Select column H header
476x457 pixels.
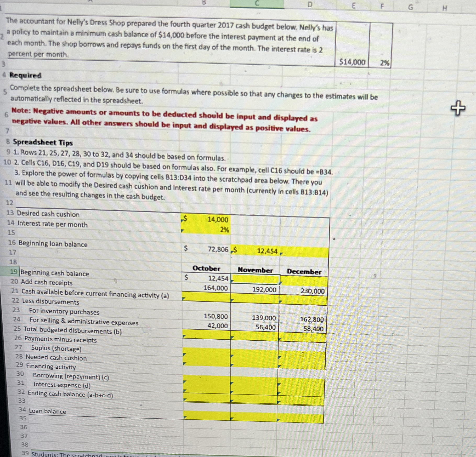[444, 8]
